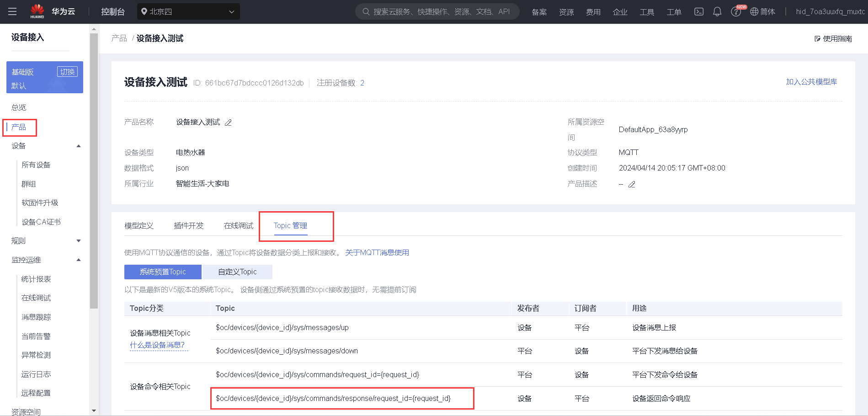Open 资源空间 in the sidebar

(26, 412)
